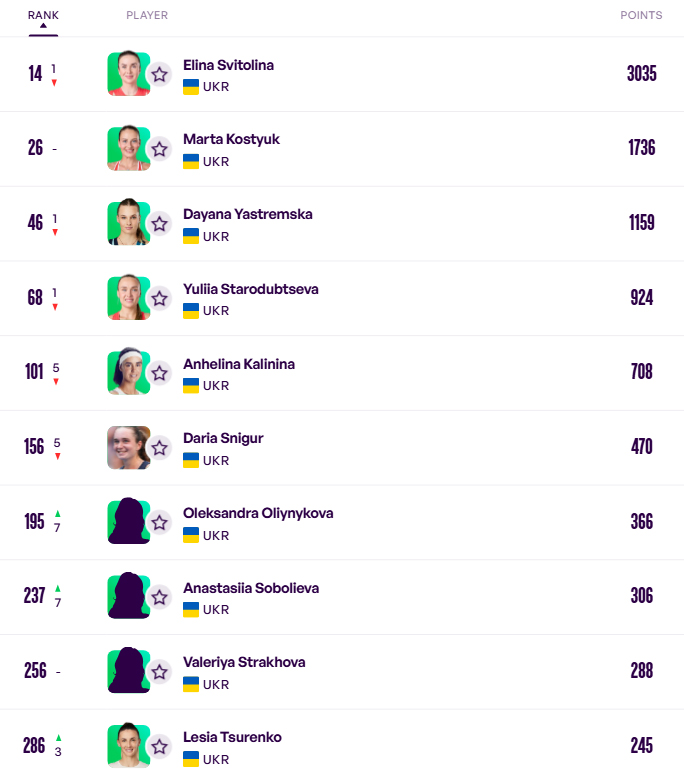Click star icon next to Anhelina Kalinina
The height and width of the screenshot is (779, 684).
click(159, 373)
